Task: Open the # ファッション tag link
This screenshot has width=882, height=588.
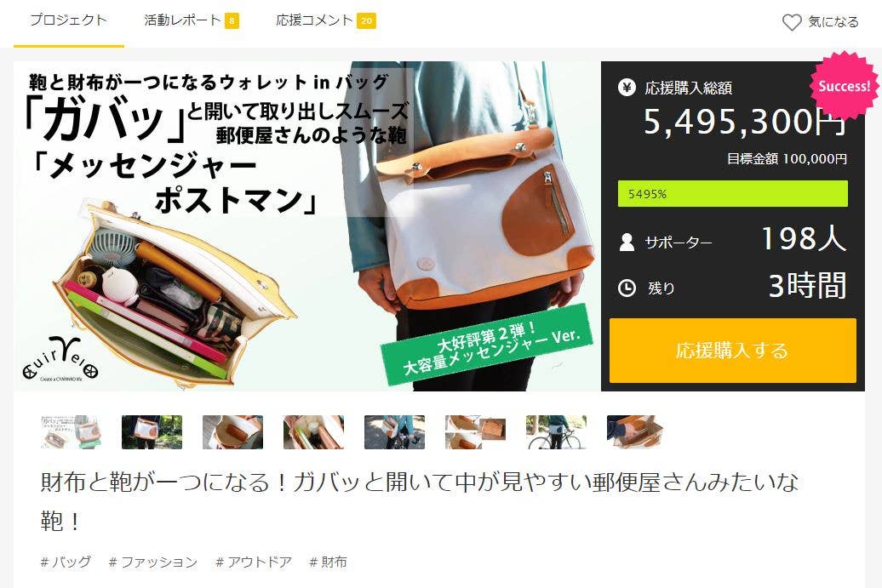Action: pyautogui.click(x=153, y=562)
